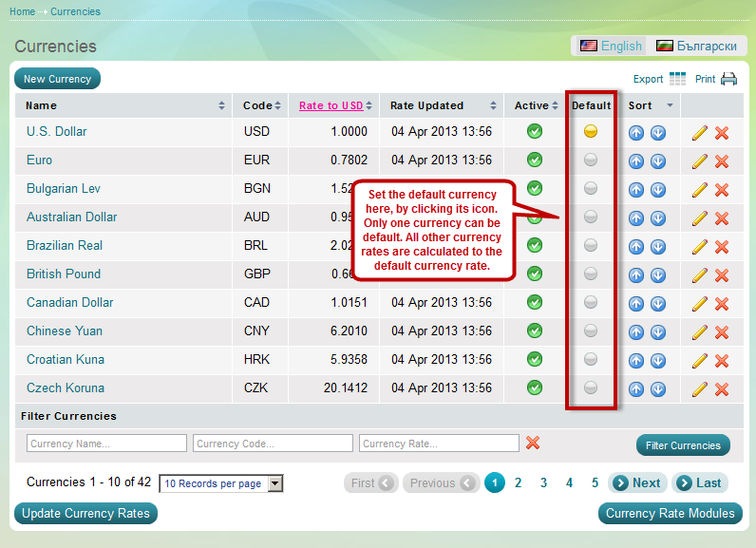The height and width of the screenshot is (548, 756).
Task: Move Chinese Yuan down with sort arrow
Action: click(x=658, y=331)
